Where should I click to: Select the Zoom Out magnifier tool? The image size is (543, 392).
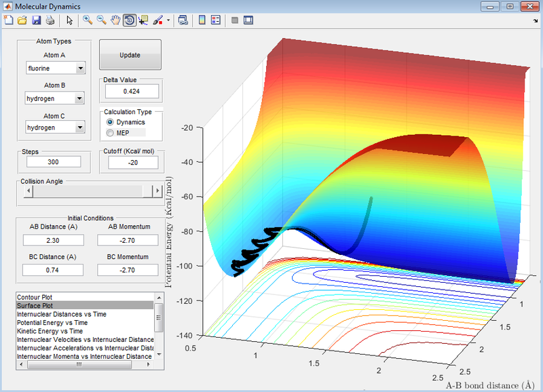point(101,20)
